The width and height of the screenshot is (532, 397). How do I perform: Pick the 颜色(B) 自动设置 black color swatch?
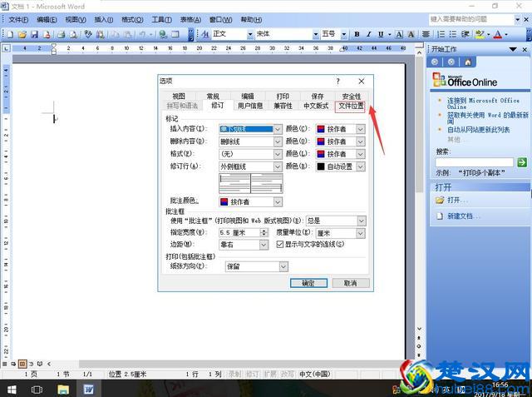[x=321, y=166]
